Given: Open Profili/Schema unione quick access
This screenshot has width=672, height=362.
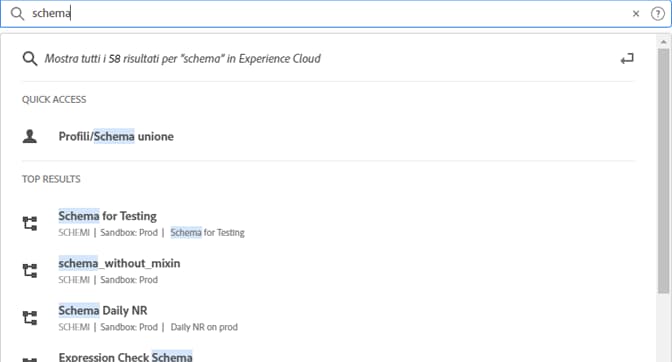Looking at the screenshot, I should [x=116, y=136].
